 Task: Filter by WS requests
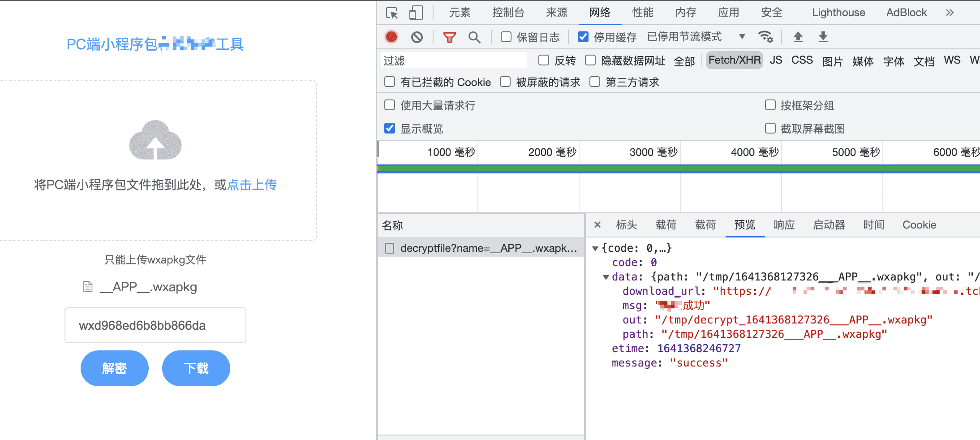952,60
